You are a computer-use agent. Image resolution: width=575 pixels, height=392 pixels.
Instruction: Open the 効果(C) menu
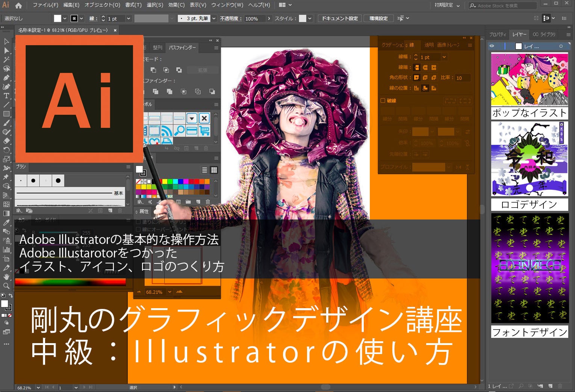pos(176,5)
